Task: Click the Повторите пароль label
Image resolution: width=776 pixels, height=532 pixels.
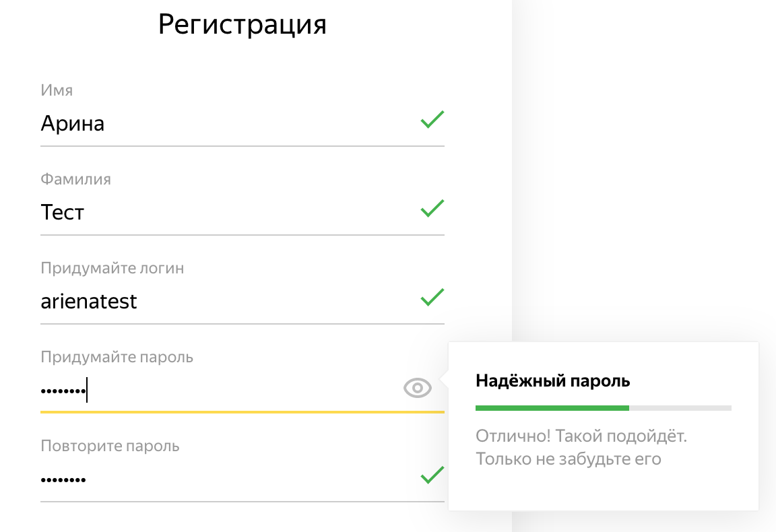Action: 110,446
